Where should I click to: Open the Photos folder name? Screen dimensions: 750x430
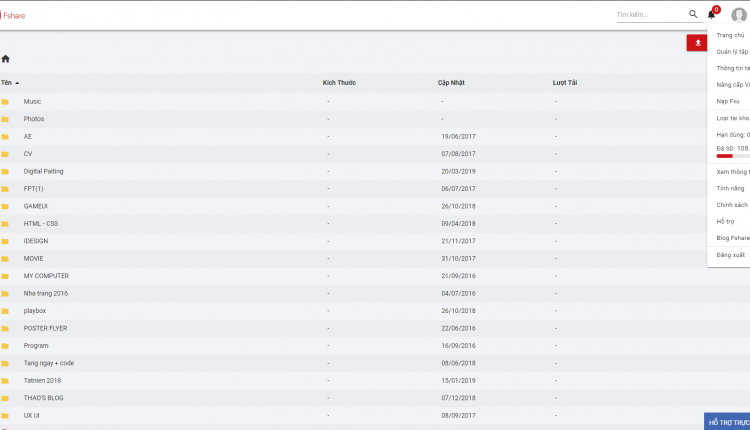coord(34,119)
